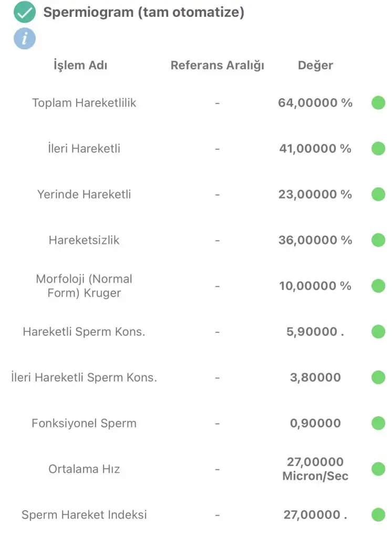Open the blue info icon
392x538 pixels.
tap(25, 38)
